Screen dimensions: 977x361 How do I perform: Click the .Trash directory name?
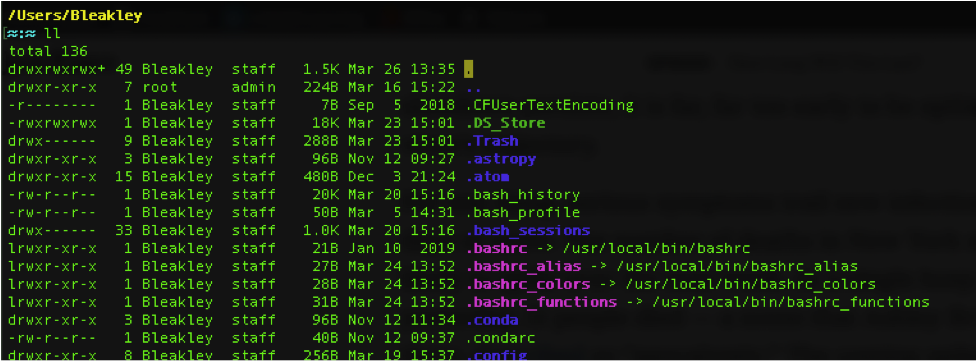coord(492,141)
